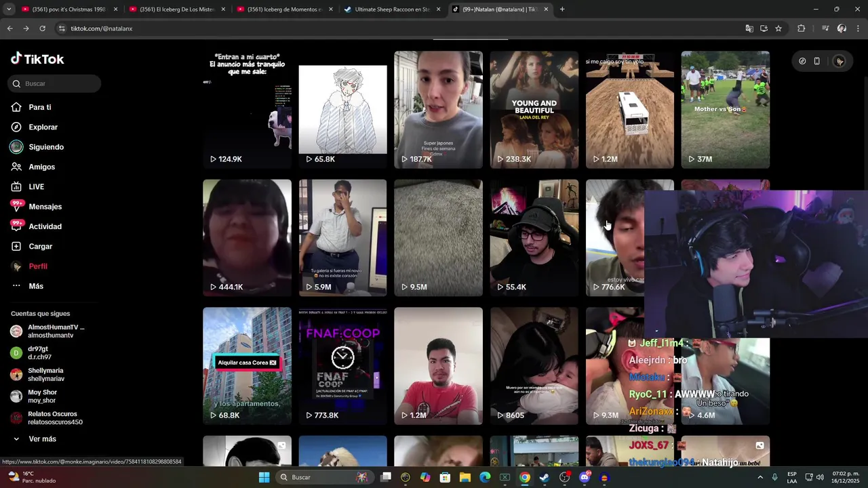Open the video with 124.9K views
The height and width of the screenshot is (488, 868).
tap(247, 110)
